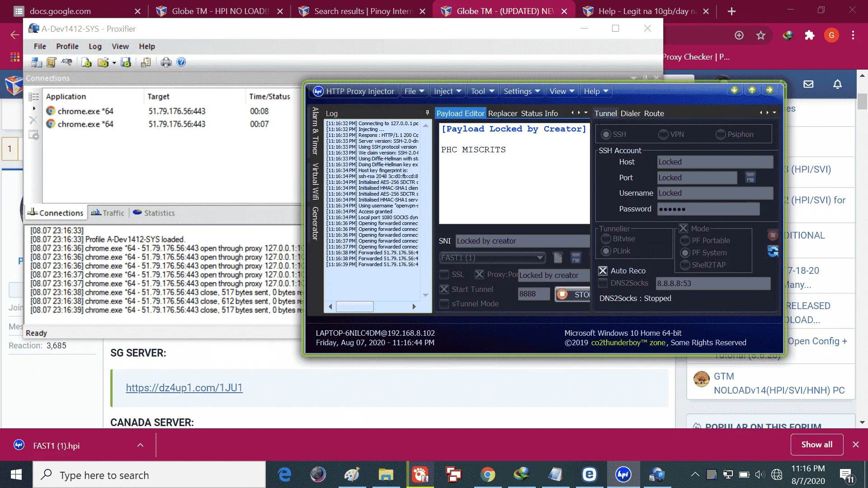
Task: Click green down arrow in HTTP Proxy Injector title
Action: click(734, 90)
